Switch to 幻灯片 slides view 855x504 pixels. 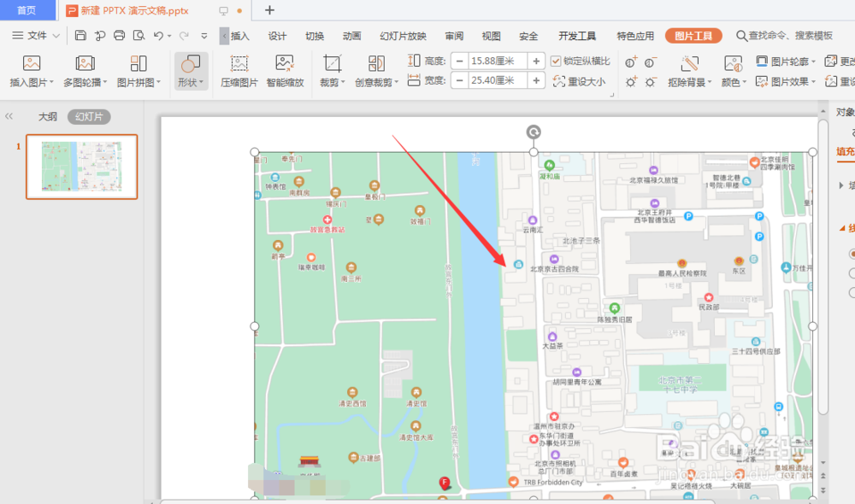click(89, 116)
